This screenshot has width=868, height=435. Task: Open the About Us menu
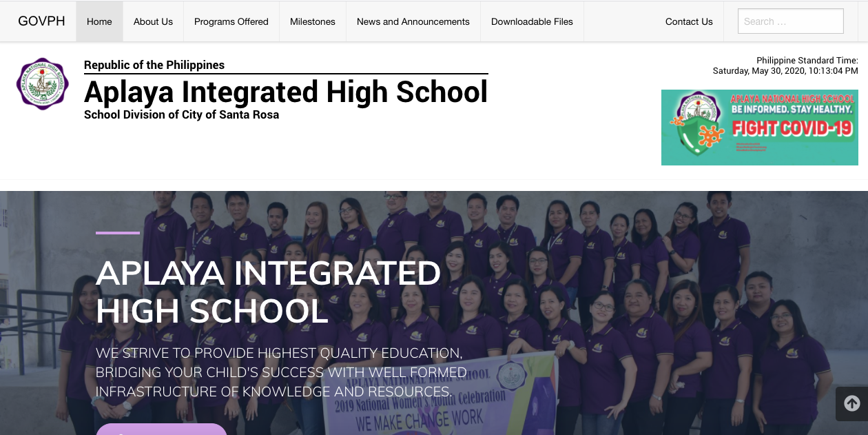(153, 21)
